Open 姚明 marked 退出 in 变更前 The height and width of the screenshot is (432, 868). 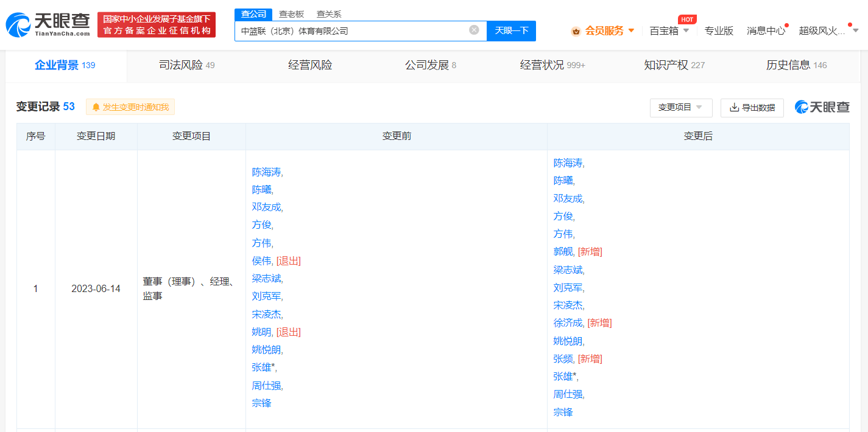click(262, 332)
